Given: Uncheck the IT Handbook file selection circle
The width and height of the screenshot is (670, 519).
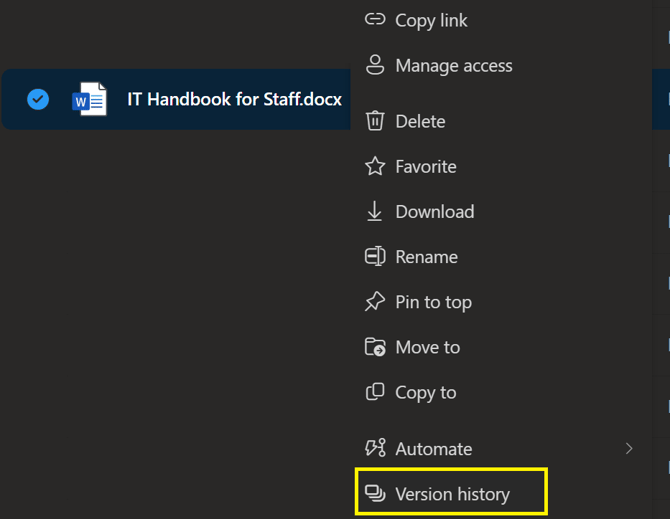Looking at the screenshot, I should [38, 99].
